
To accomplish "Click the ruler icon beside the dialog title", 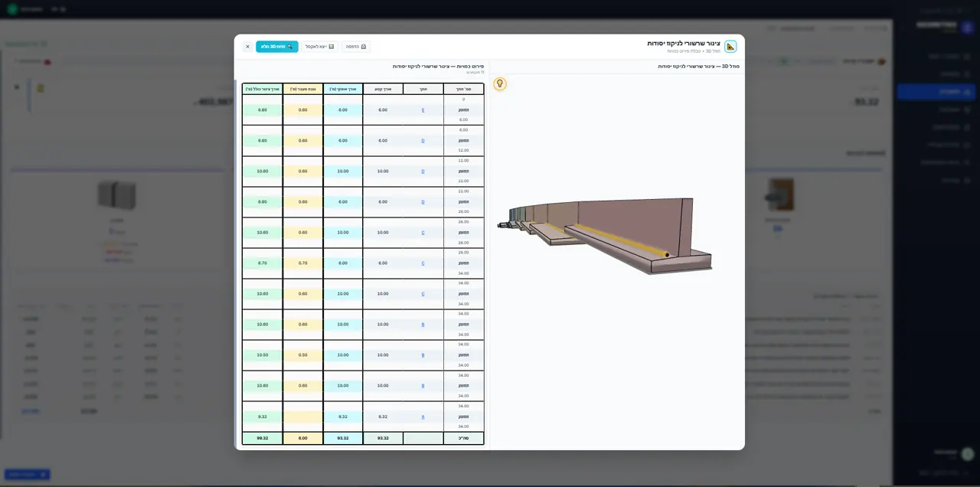I will coord(730,47).
